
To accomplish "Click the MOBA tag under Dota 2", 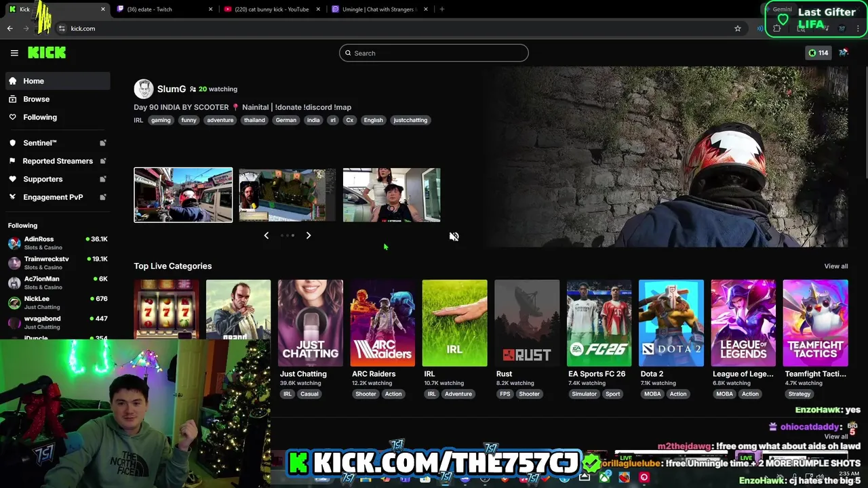I will click(x=652, y=394).
